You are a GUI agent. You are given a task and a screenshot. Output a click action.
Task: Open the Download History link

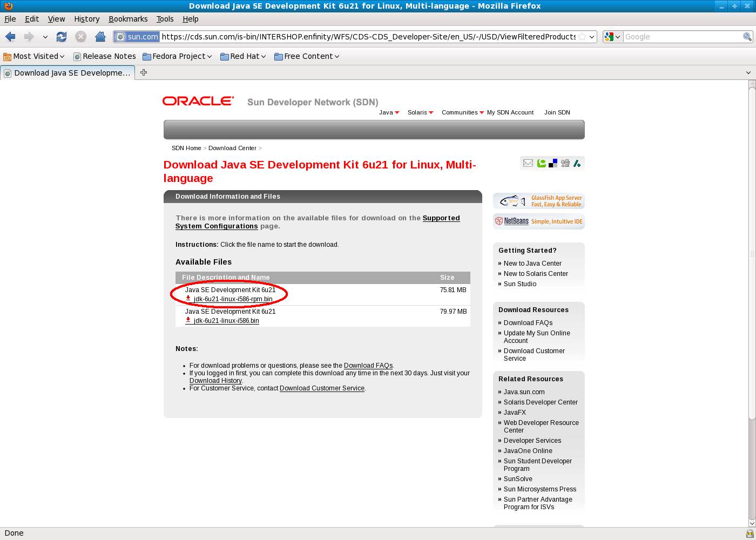click(x=215, y=381)
